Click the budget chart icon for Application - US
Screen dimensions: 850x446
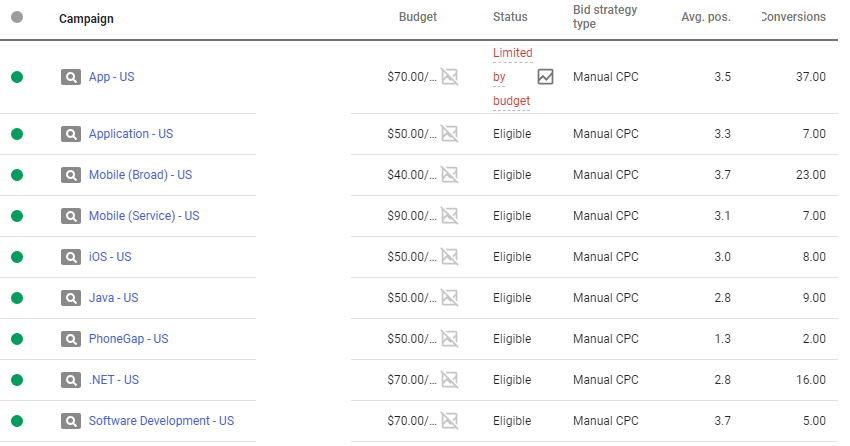(450, 134)
